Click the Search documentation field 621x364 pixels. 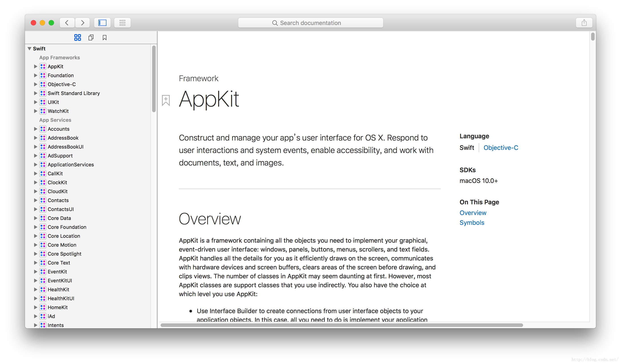[x=310, y=23]
